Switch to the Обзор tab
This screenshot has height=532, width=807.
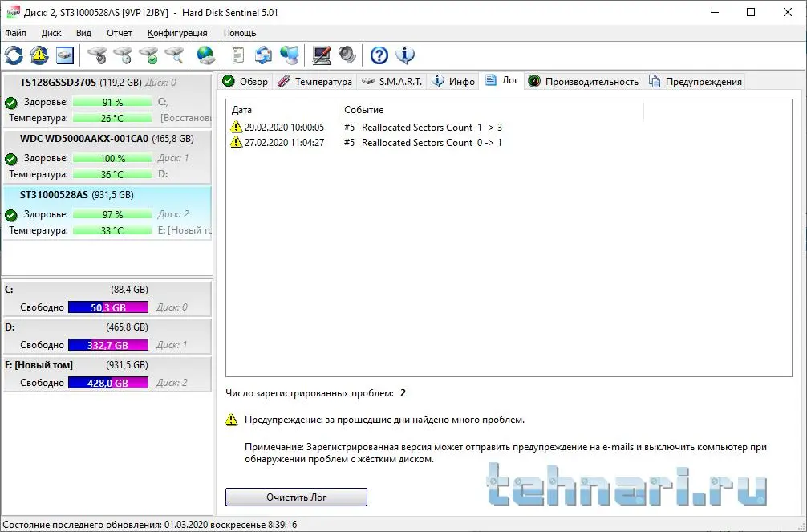245,81
